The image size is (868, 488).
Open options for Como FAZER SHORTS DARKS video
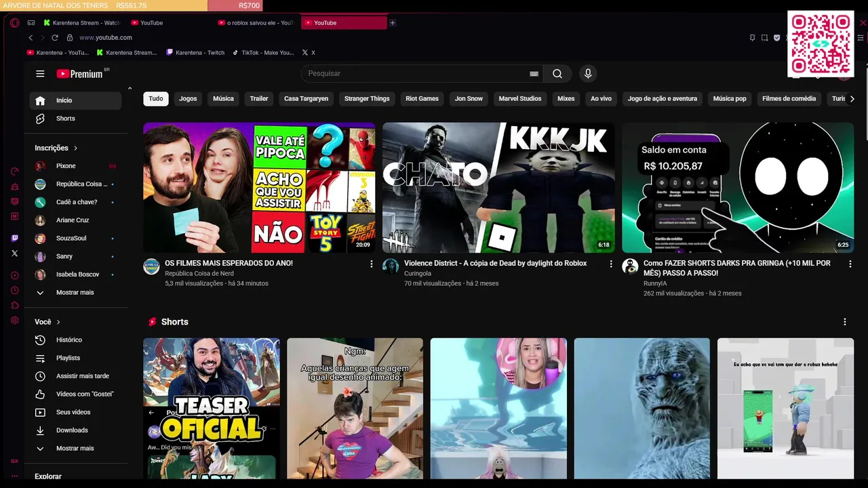click(850, 264)
